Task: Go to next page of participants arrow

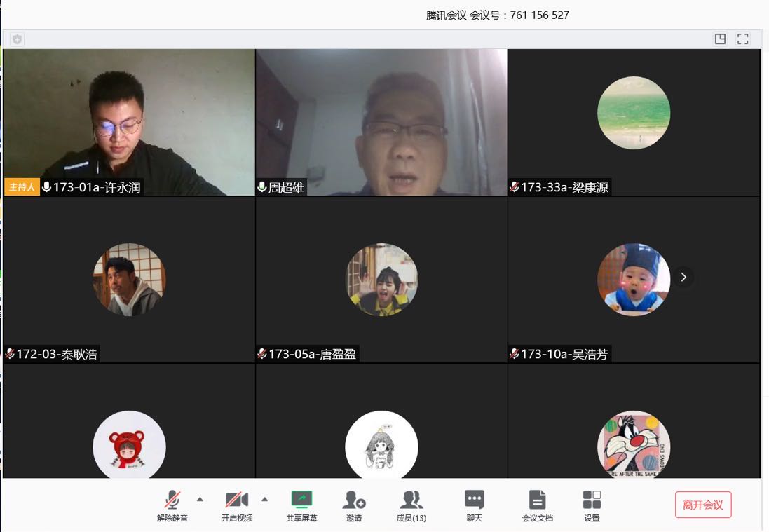Action: 683,278
